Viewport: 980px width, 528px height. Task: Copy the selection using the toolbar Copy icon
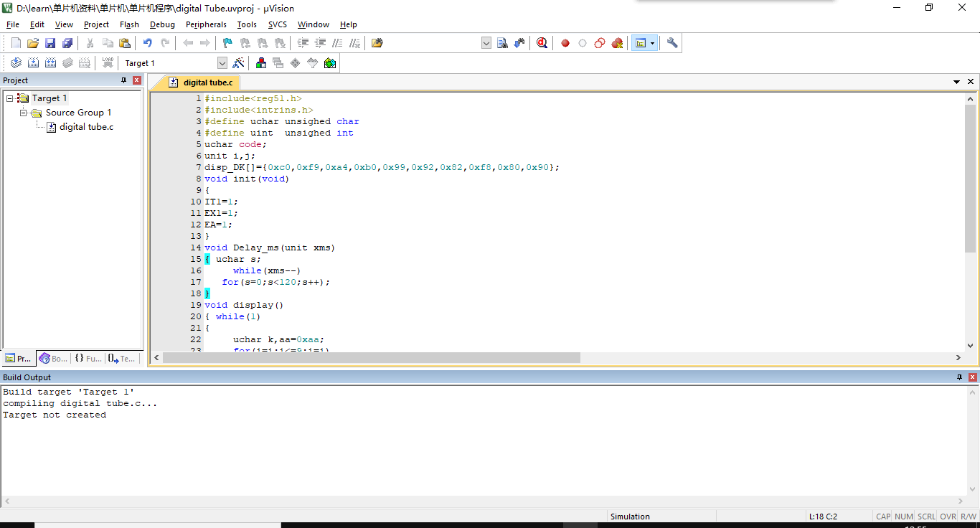click(108, 43)
